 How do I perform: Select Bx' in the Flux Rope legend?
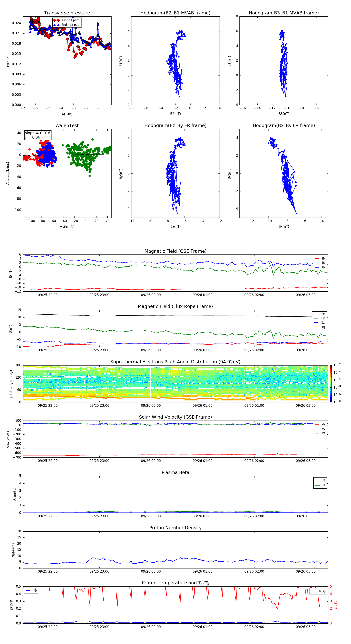[x=320, y=314]
